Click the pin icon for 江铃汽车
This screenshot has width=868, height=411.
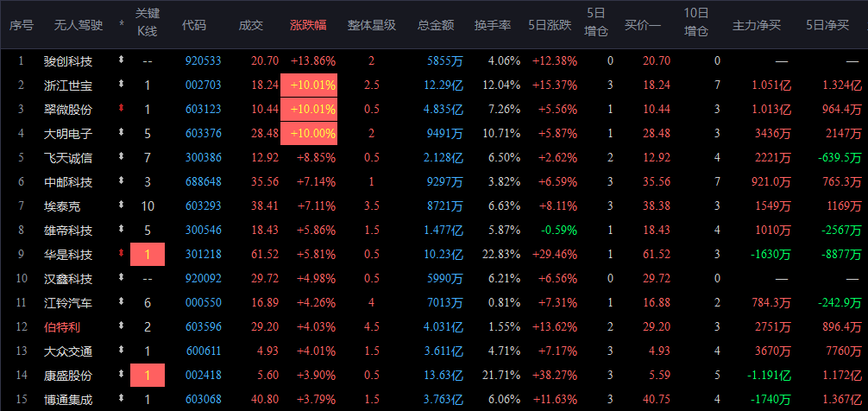coord(122,302)
